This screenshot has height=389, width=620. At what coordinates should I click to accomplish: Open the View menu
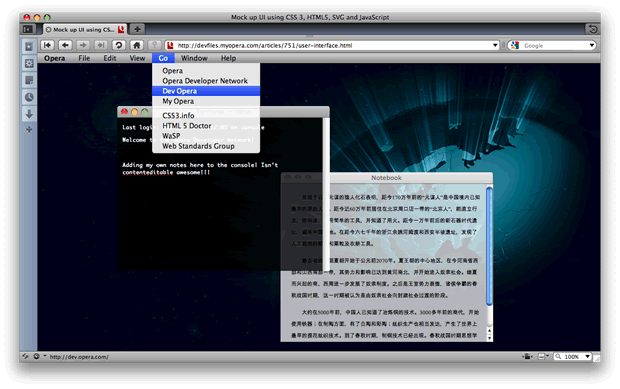coord(137,58)
